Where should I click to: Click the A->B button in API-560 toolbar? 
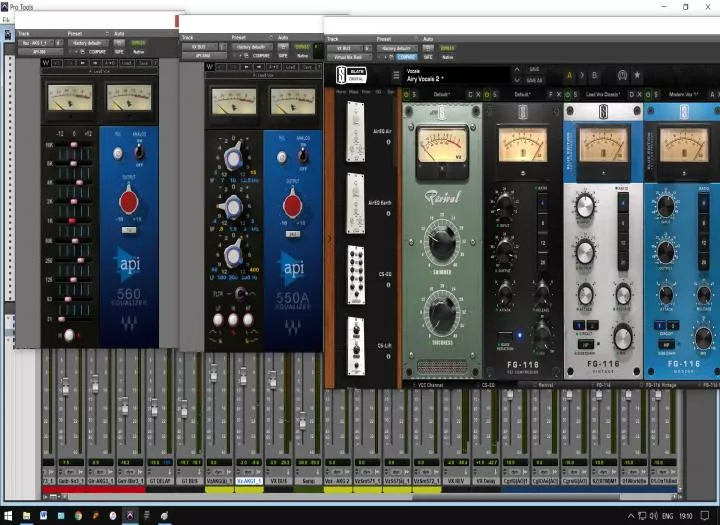(x=109, y=63)
